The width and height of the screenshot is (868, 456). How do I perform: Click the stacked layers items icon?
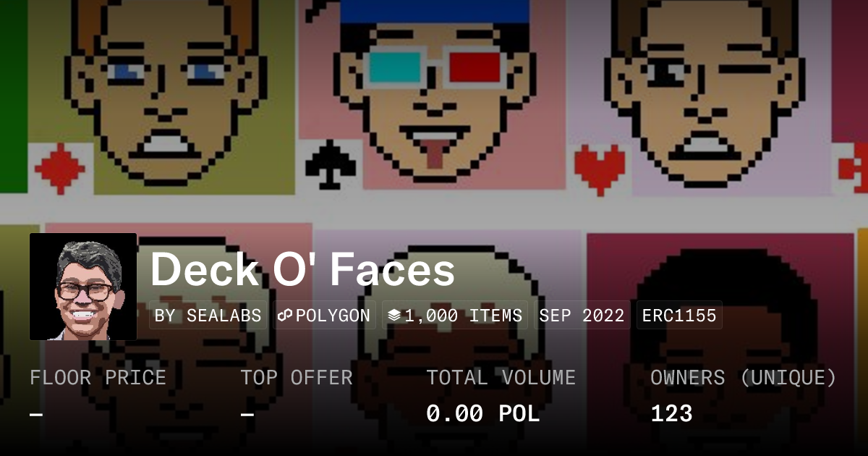394,316
